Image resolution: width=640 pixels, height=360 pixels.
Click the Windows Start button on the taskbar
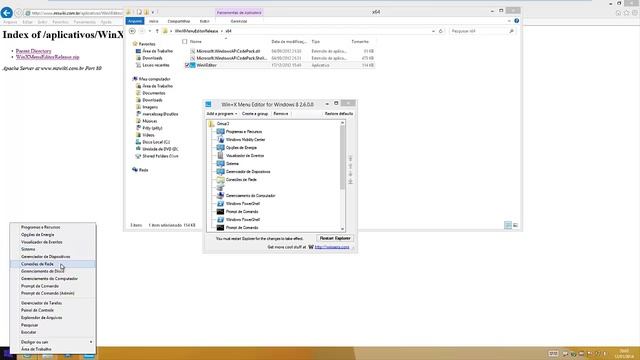tap(7, 353)
